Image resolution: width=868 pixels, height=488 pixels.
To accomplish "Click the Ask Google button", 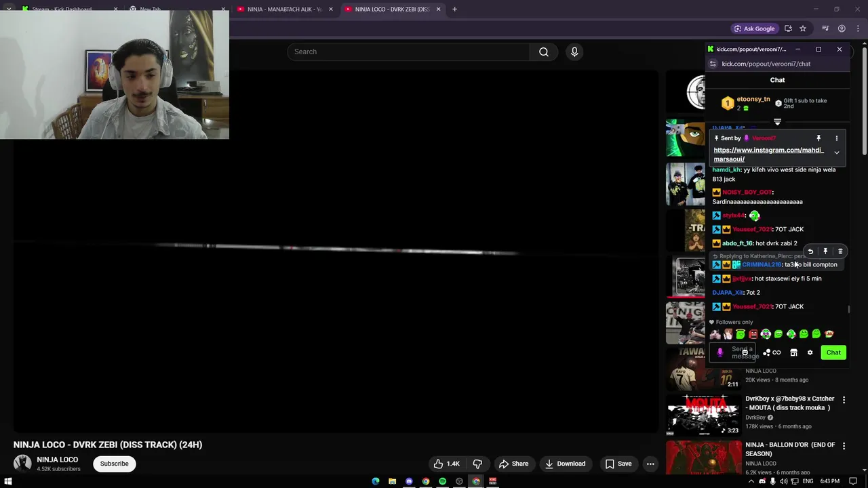I will coord(754,28).
